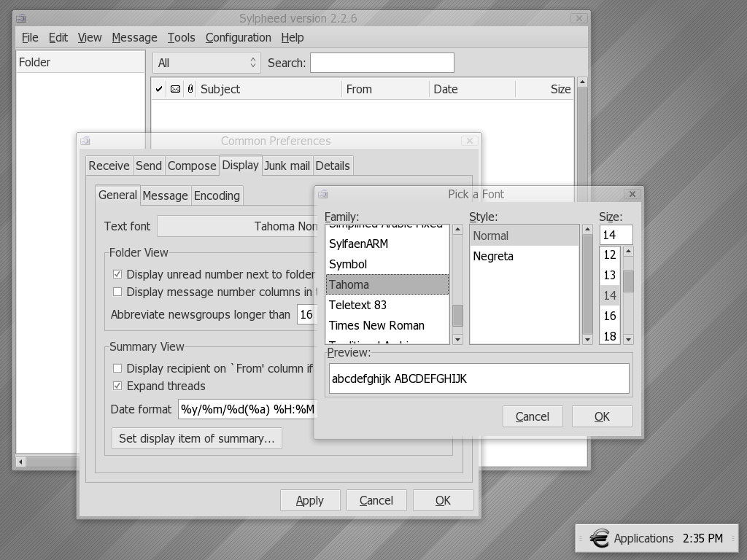This screenshot has height=560, width=747.
Task: Click the Family list scrollbar thumb
Action: pos(457,316)
